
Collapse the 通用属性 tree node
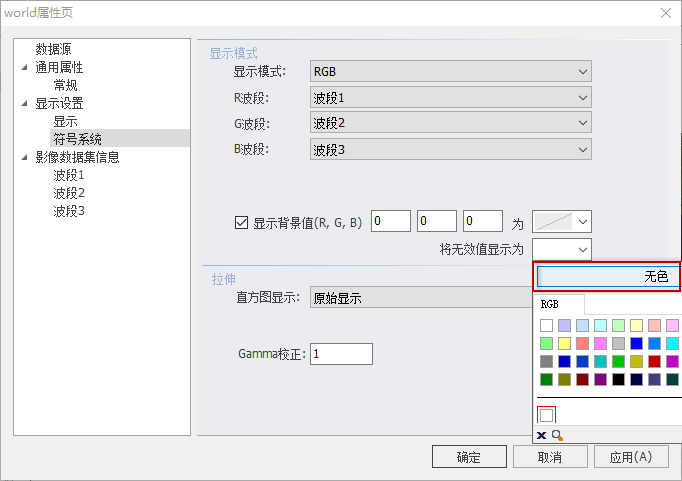coord(24,68)
